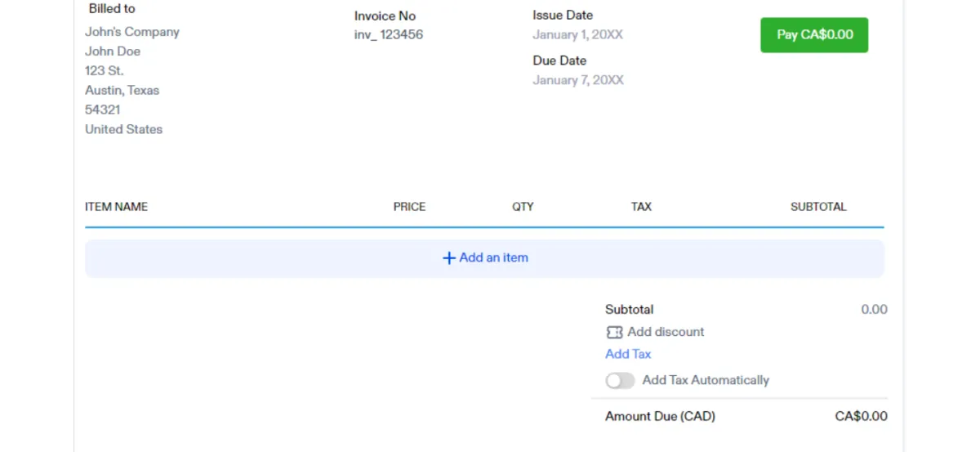Click the ITEM NAME column header
980x452 pixels.
pyautogui.click(x=117, y=207)
